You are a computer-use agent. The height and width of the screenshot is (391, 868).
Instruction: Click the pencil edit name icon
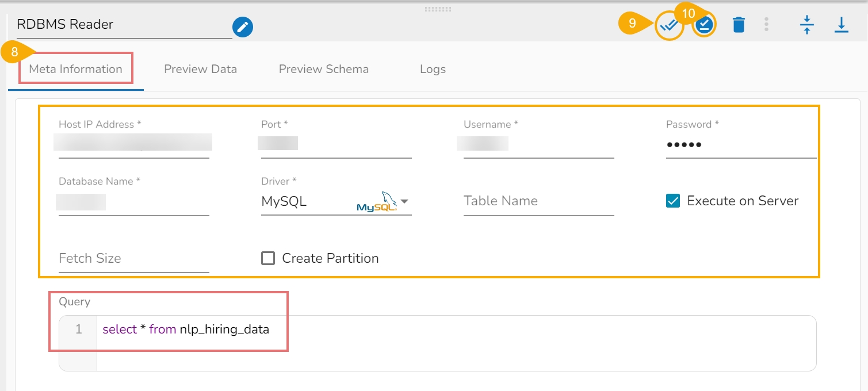coord(243,26)
